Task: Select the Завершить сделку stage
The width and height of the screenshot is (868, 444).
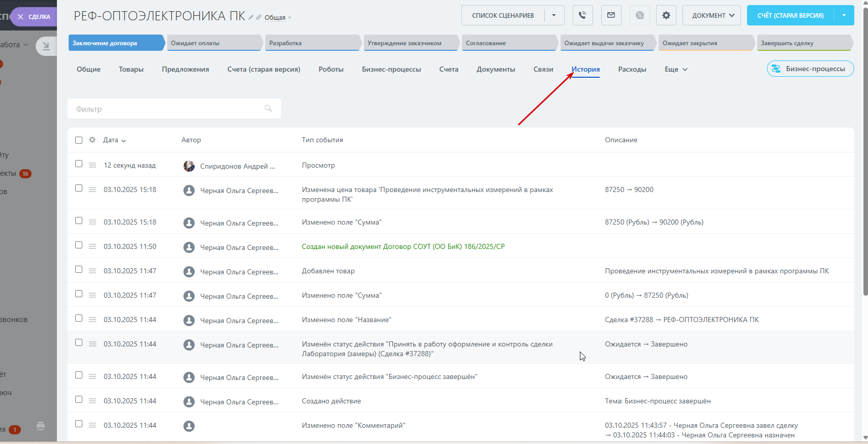Action: (805, 43)
